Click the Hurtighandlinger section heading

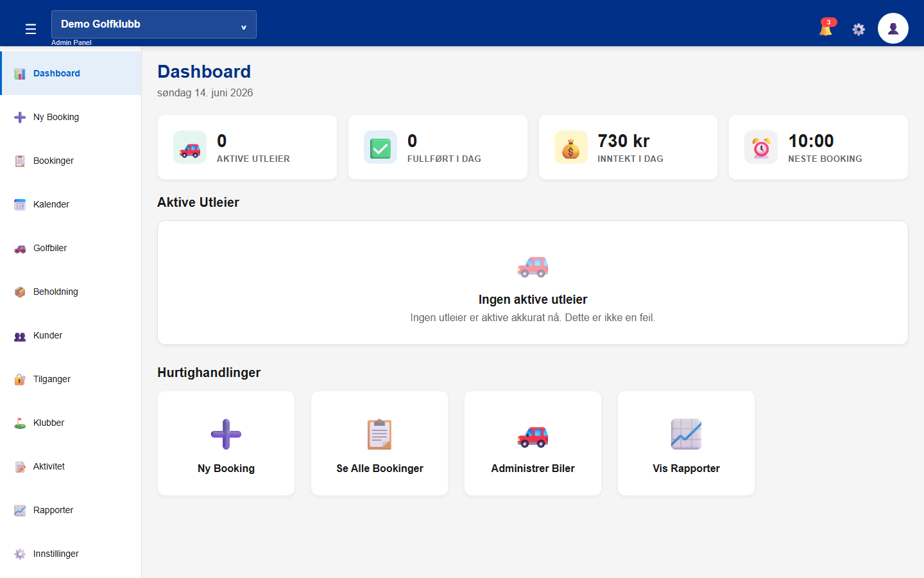click(209, 372)
